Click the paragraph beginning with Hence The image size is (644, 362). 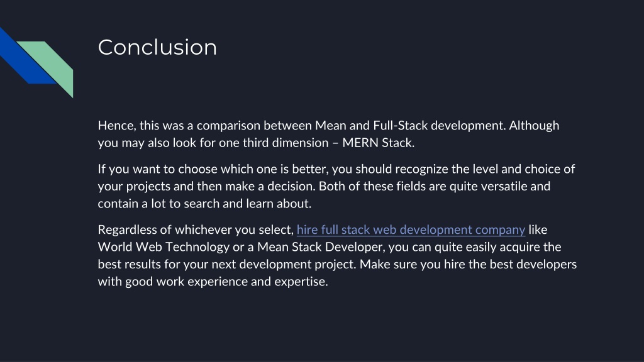tap(328, 134)
